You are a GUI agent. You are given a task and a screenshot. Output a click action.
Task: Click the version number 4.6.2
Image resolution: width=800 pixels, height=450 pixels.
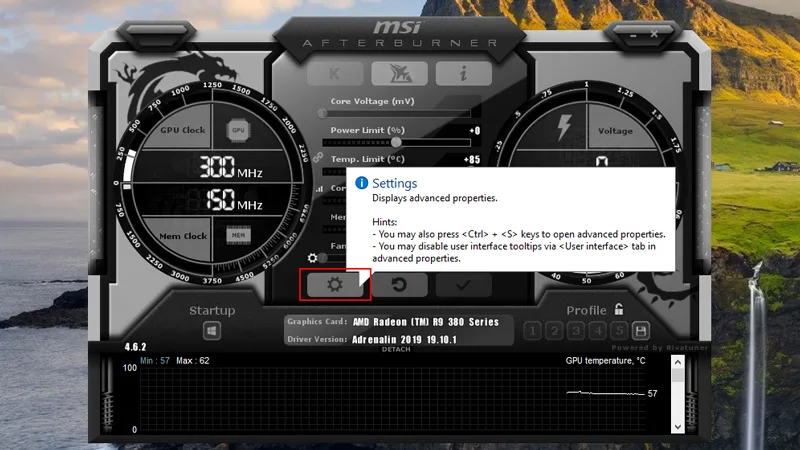(x=135, y=347)
